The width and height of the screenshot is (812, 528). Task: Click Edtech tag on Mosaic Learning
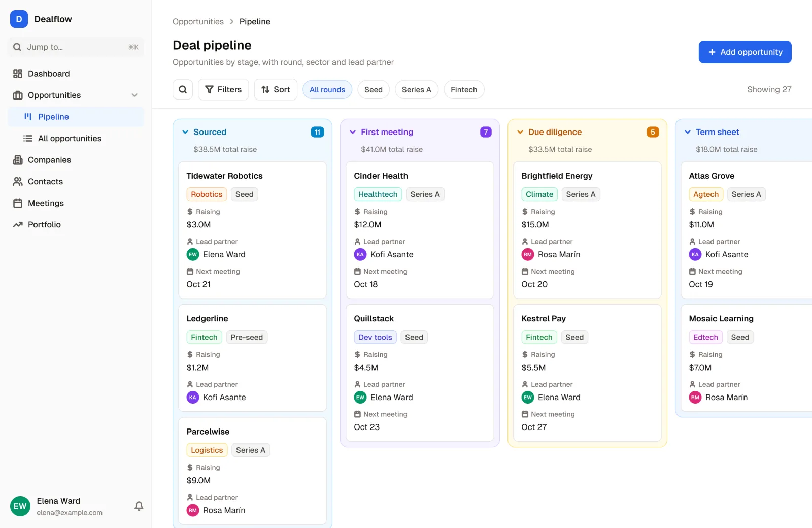click(705, 337)
